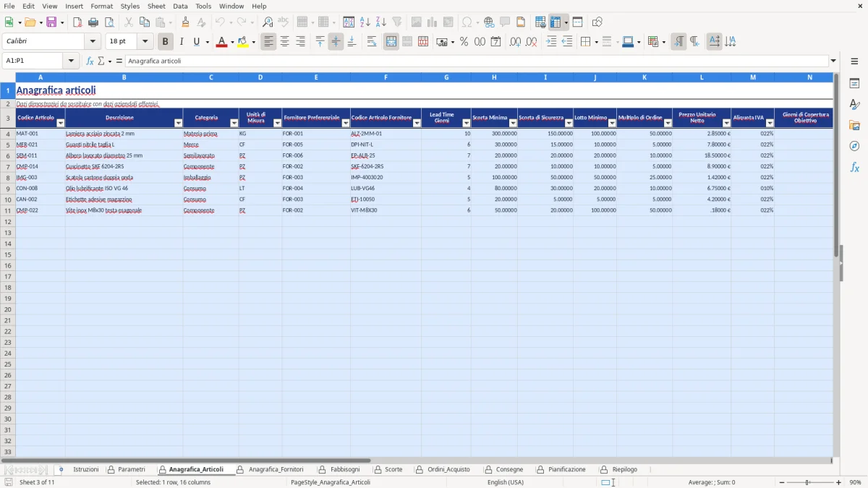Toggle Left-to-Right text direction

point(678,42)
